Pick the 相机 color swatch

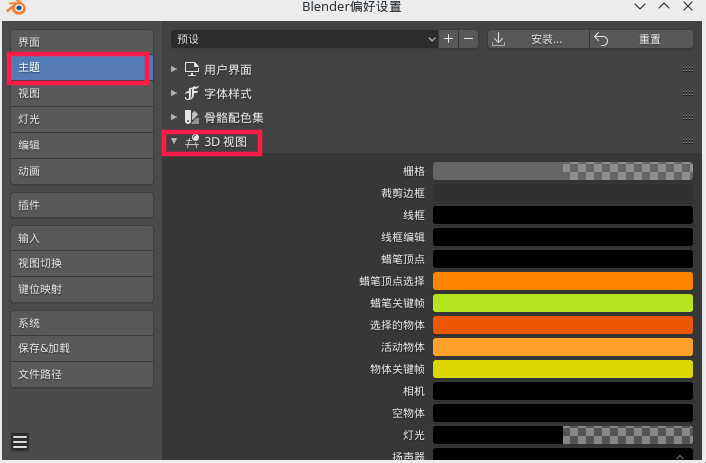[x=563, y=391]
